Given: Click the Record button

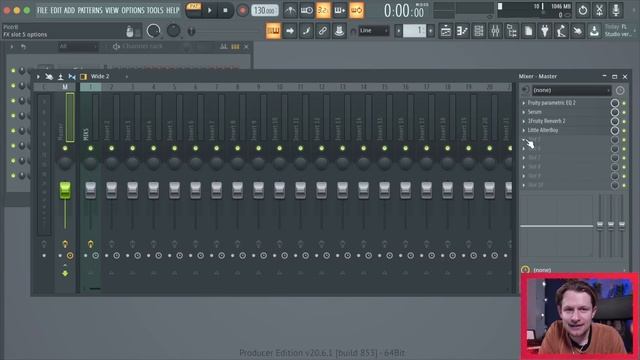Looking at the screenshot, I should pos(242,11).
